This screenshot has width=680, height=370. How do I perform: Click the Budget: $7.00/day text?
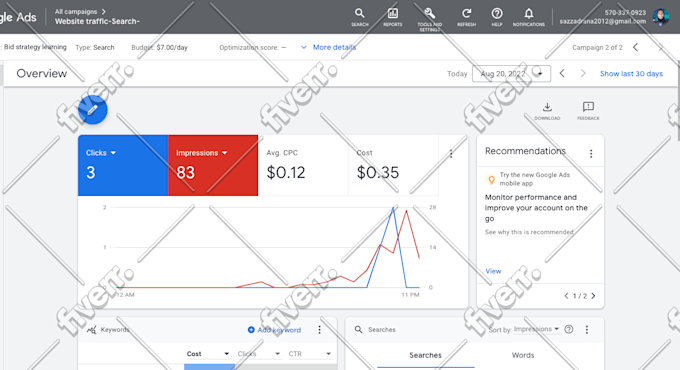pos(159,47)
